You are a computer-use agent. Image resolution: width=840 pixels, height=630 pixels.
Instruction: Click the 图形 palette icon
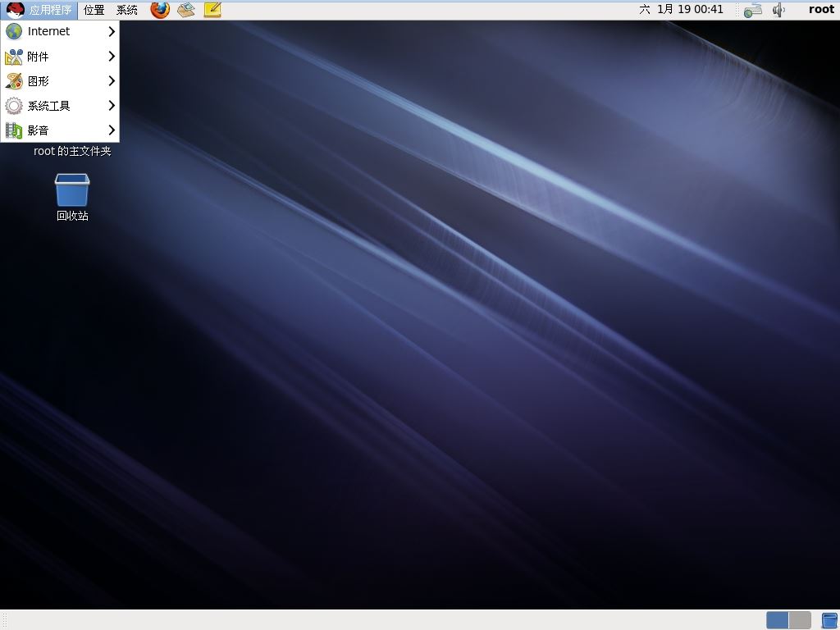click(14, 81)
